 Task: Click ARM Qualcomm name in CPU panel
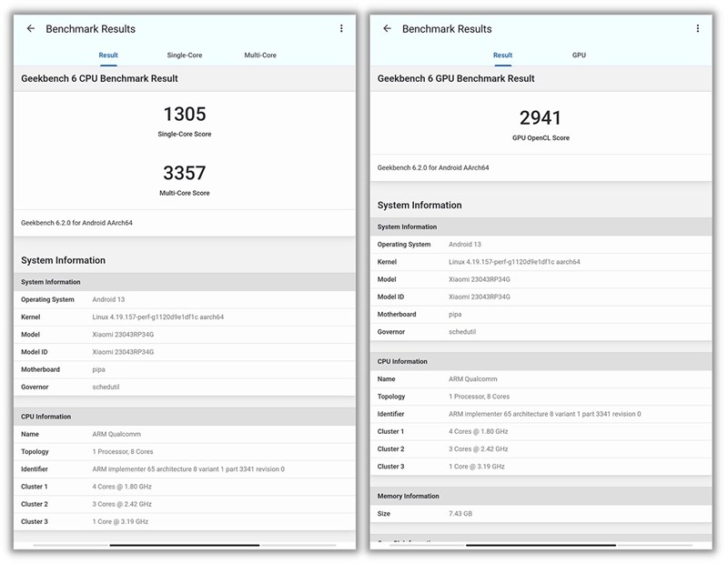click(x=116, y=434)
